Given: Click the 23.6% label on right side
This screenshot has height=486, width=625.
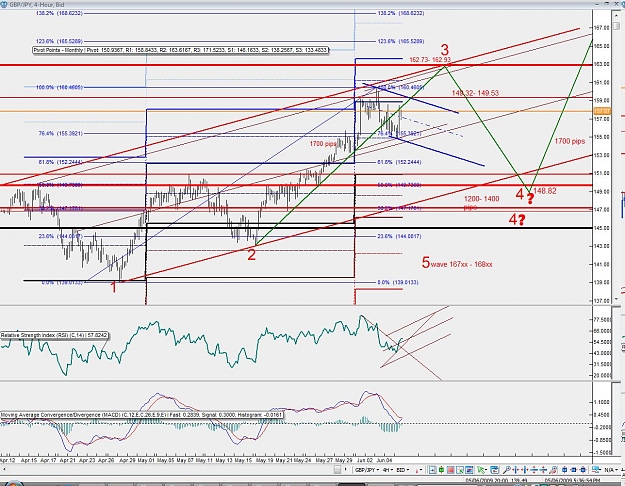Looking at the screenshot, I should [x=399, y=236].
